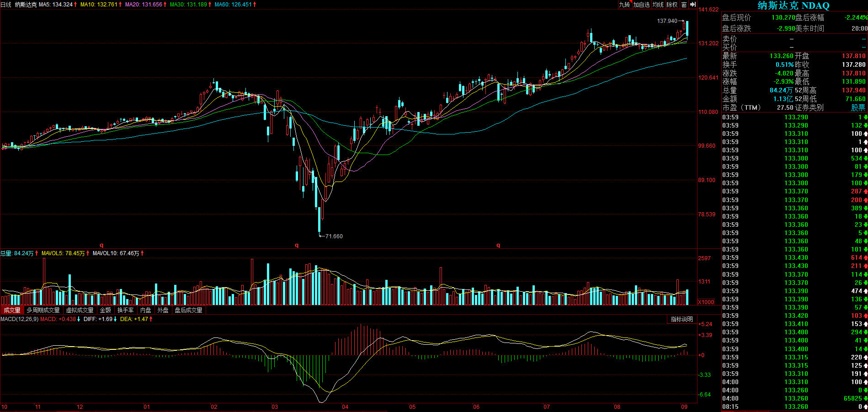Click the MACD(12,26,9) indicator label

(19, 319)
